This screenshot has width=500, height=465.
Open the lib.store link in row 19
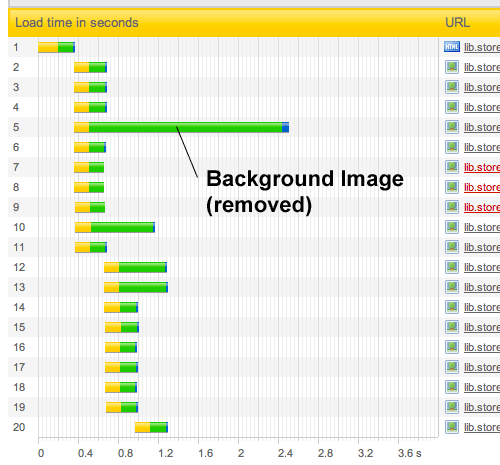point(482,407)
